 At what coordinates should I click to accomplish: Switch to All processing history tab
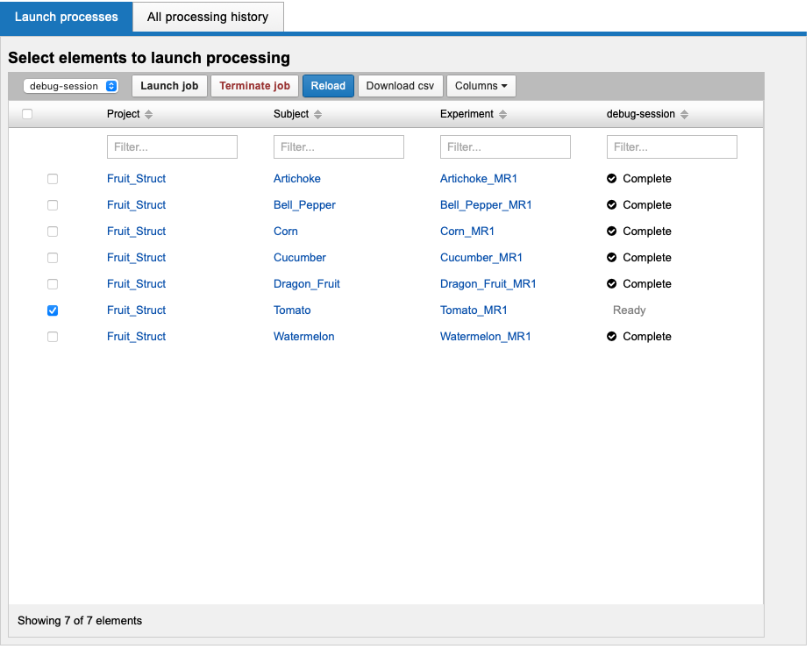tap(208, 17)
